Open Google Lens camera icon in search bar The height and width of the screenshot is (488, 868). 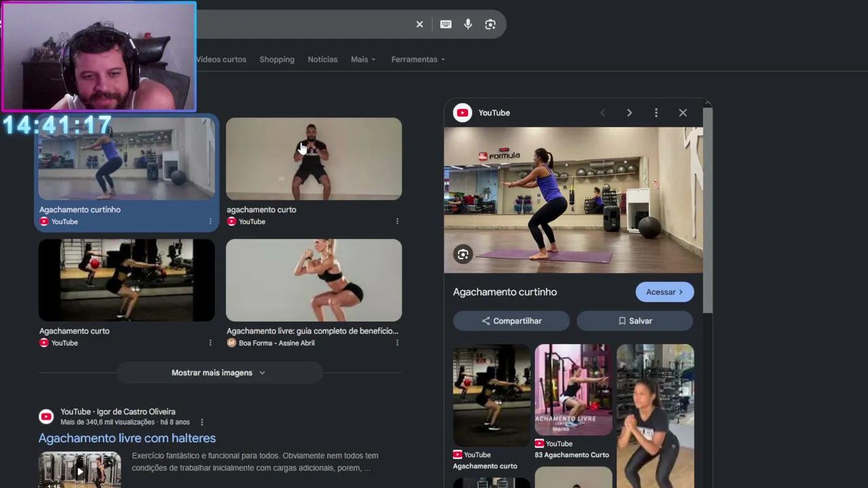[490, 24]
